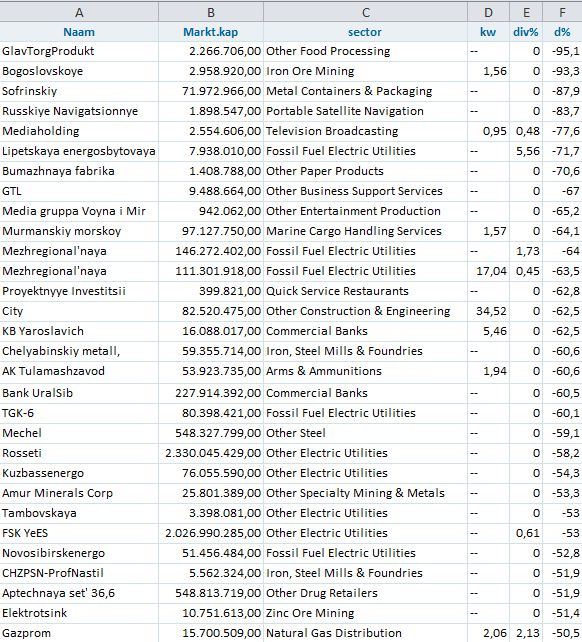
Task: Click market cap 2.330.045.429,00
Action: (211, 454)
